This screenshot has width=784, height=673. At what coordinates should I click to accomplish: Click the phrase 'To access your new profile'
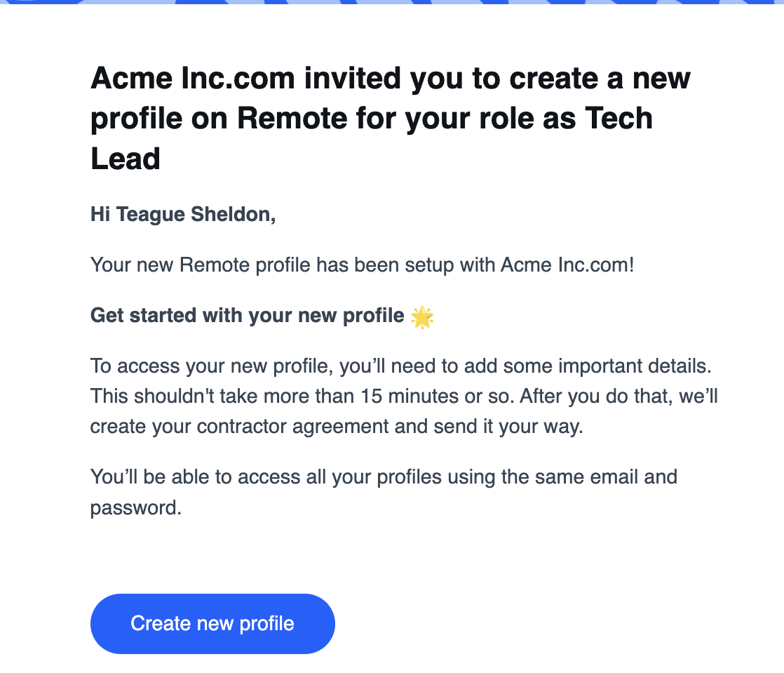pos(212,366)
